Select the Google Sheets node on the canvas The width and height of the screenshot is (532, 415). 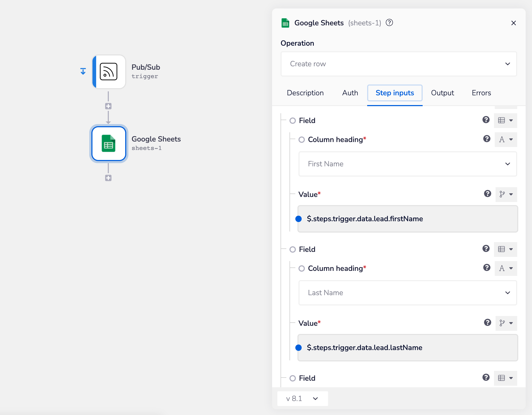(109, 144)
